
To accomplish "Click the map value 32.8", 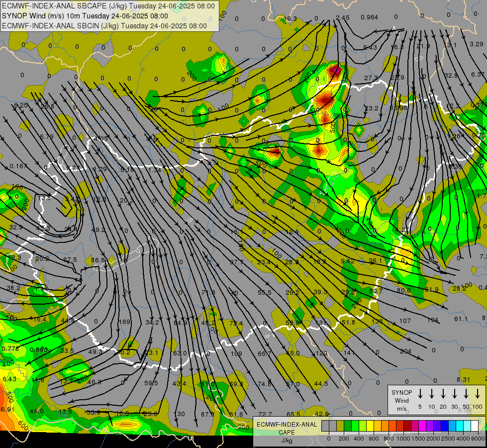I will [x=451, y=76].
